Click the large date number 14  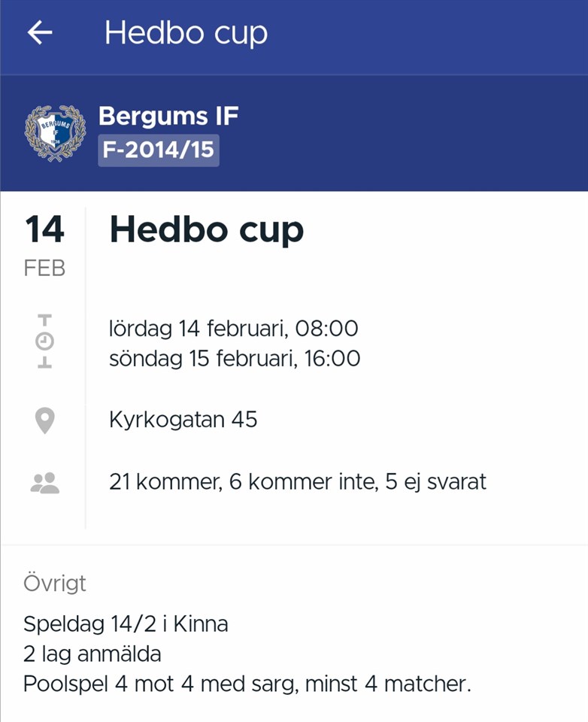pyautogui.click(x=45, y=229)
